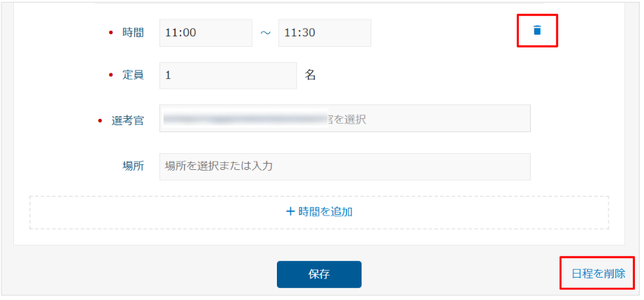644x300 pixels.
Task: Click the 名 unit text after capacity
Action: tap(310, 75)
